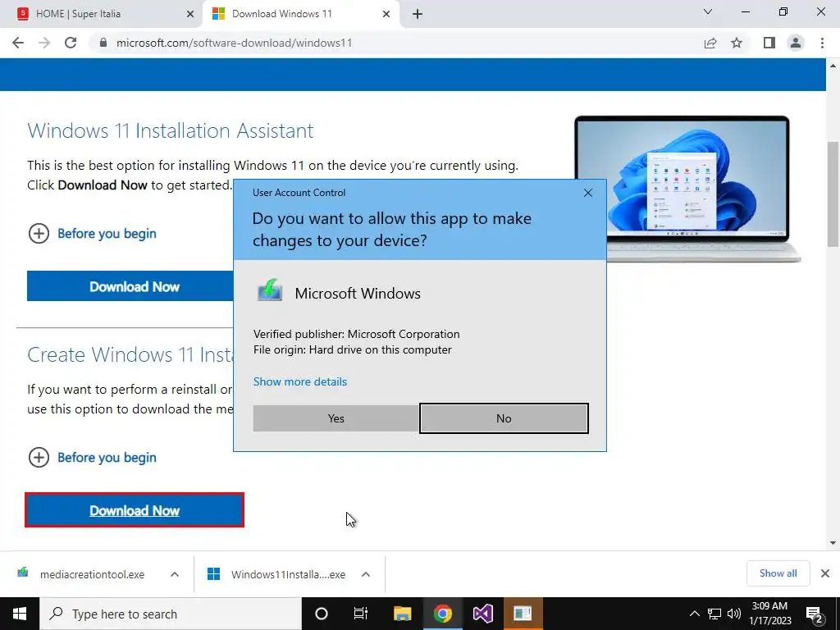Image resolution: width=840 pixels, height=630 pixels.
Task: Click the red-outlined Download Now button
Action: (135, 510)
